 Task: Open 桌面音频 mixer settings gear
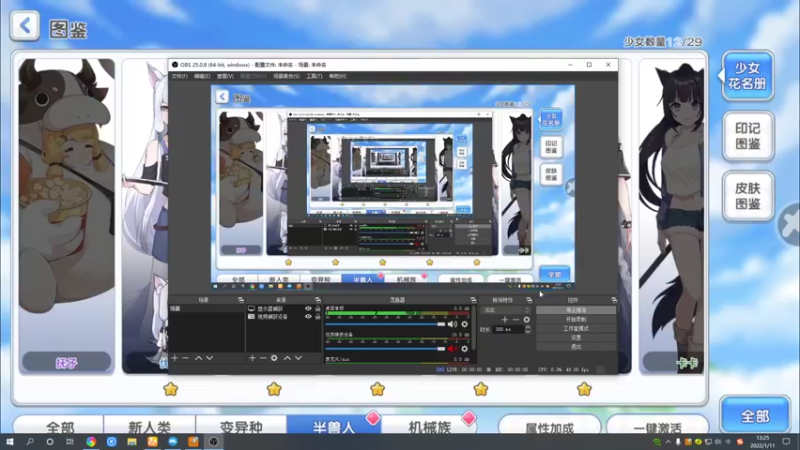click(465, 324)
